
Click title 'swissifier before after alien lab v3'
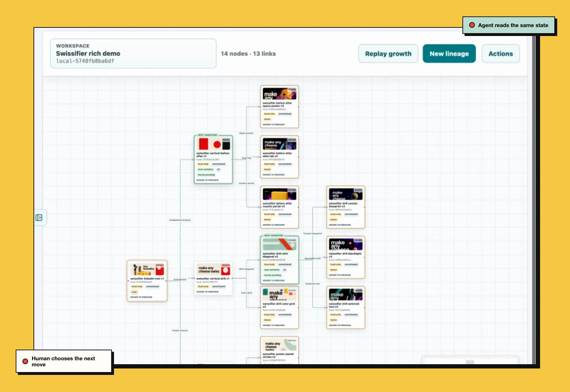(277, 155)
